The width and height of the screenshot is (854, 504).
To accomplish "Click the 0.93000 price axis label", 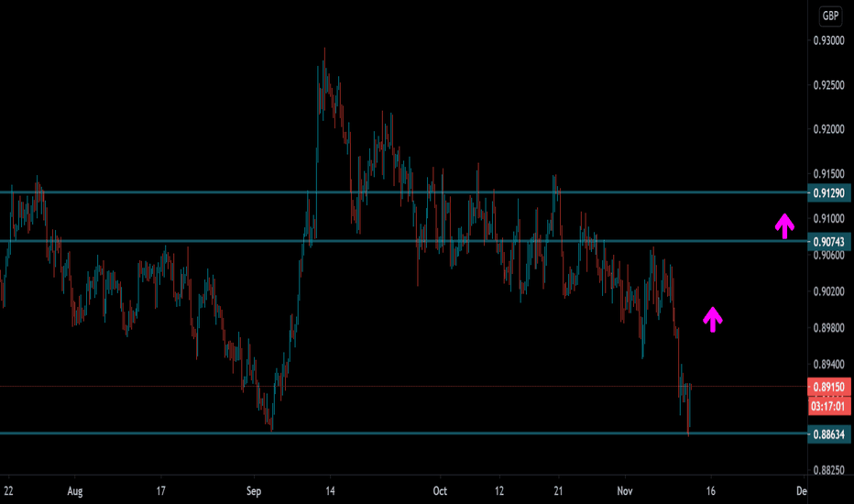I will [828, 41].
